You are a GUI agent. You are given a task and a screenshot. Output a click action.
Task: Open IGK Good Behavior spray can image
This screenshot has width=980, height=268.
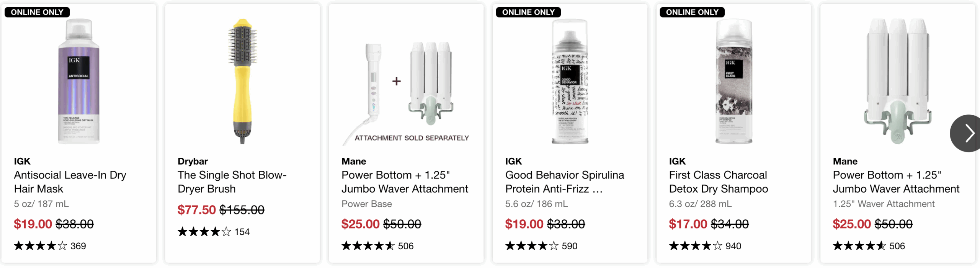[x=570, y=81]
